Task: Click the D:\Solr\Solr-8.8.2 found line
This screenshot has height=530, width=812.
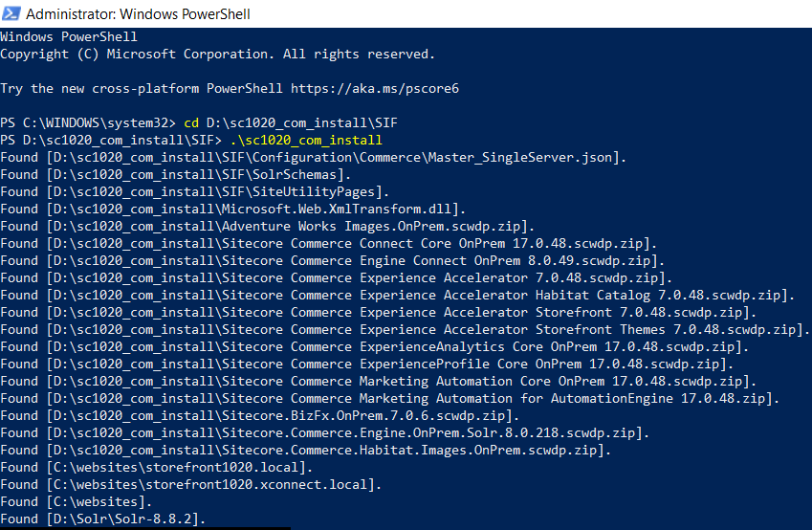Action: [x=103, y=519]
